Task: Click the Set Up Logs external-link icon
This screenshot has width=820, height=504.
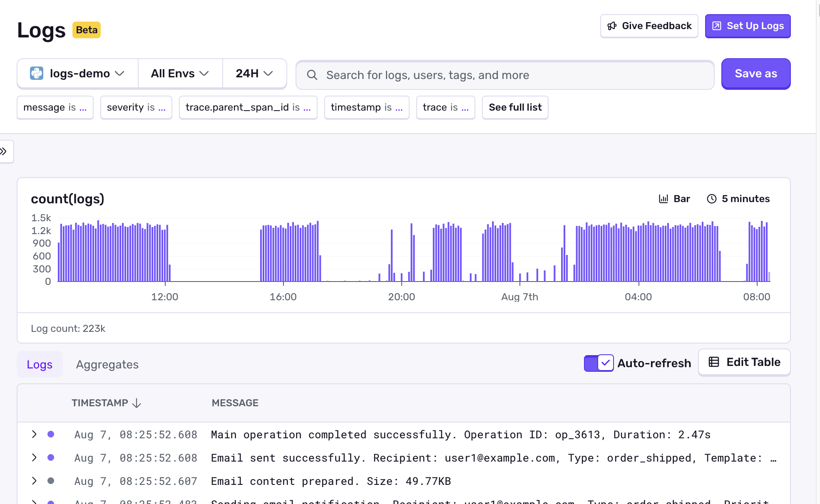Action: tap(717, 26)
